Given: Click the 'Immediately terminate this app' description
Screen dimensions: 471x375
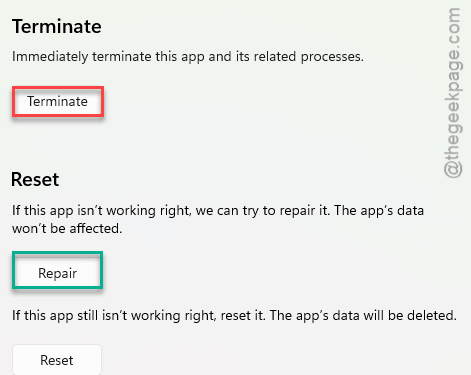Looking at the screenshot, I should pyautogui.click(x=188, y=57).
